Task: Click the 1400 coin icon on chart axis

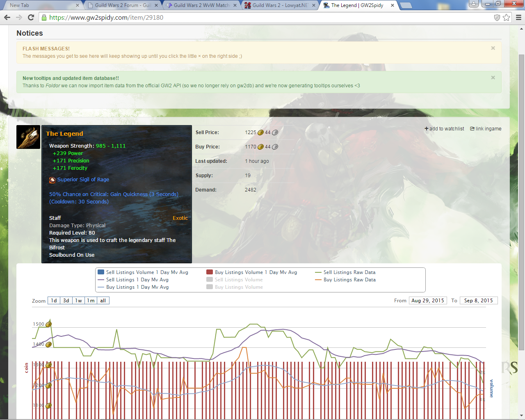Action: 48,345
